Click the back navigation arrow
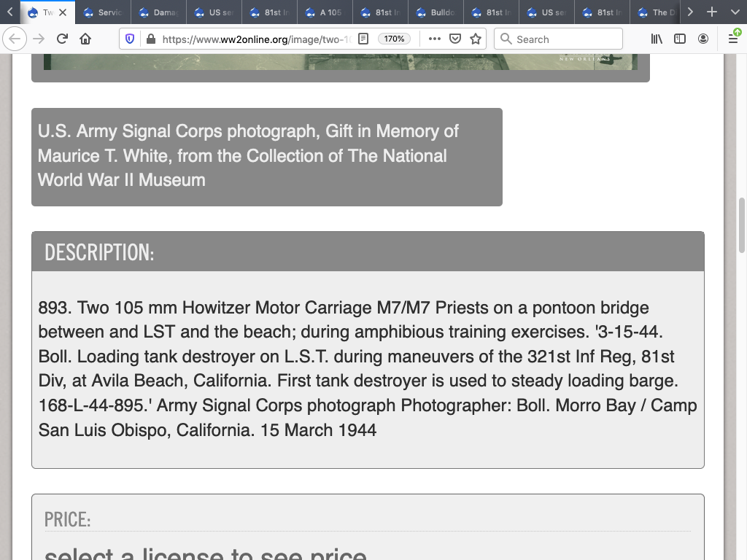747x560 pixels. coord(15,39)
